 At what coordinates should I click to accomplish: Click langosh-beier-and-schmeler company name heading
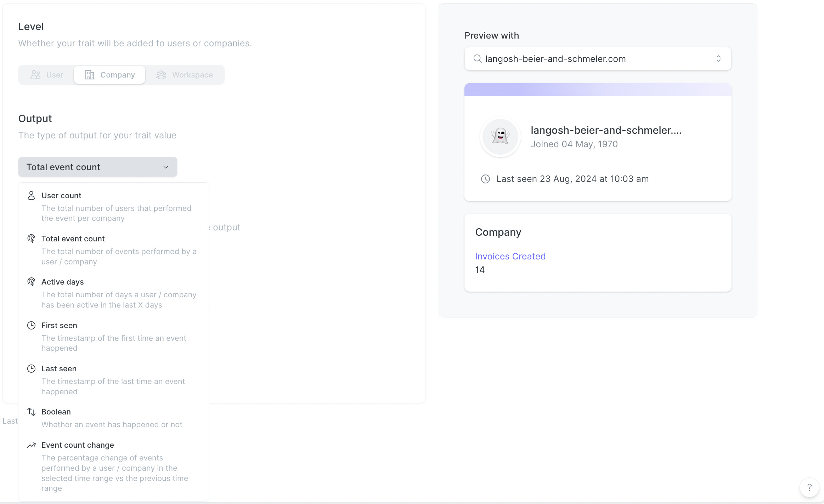coord(606,130)
